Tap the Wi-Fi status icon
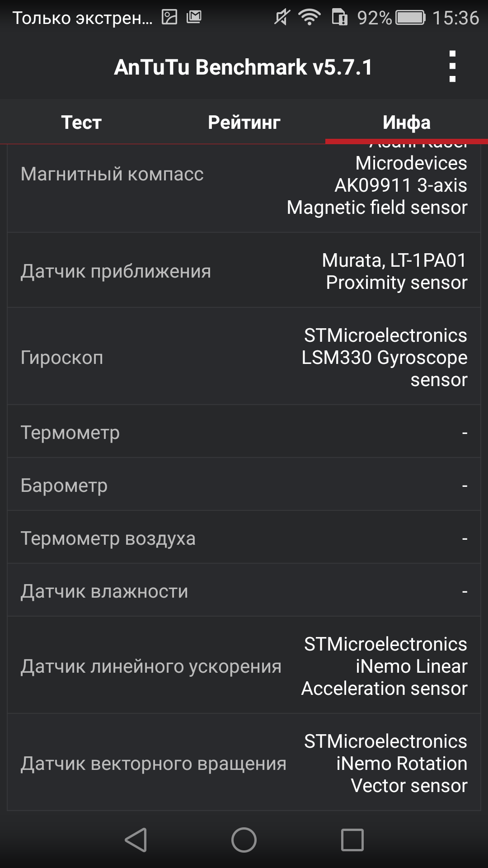The width and height of the screenshot is (488, 868). [x=310, y=18]
